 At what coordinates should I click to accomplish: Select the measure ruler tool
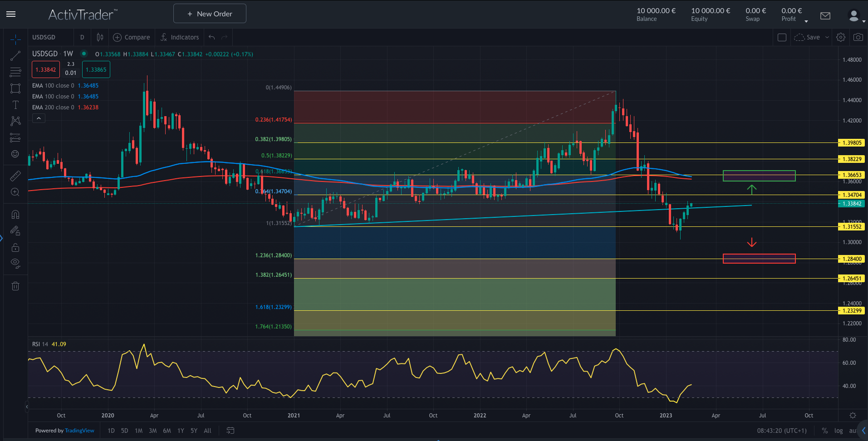pos(15,176)
